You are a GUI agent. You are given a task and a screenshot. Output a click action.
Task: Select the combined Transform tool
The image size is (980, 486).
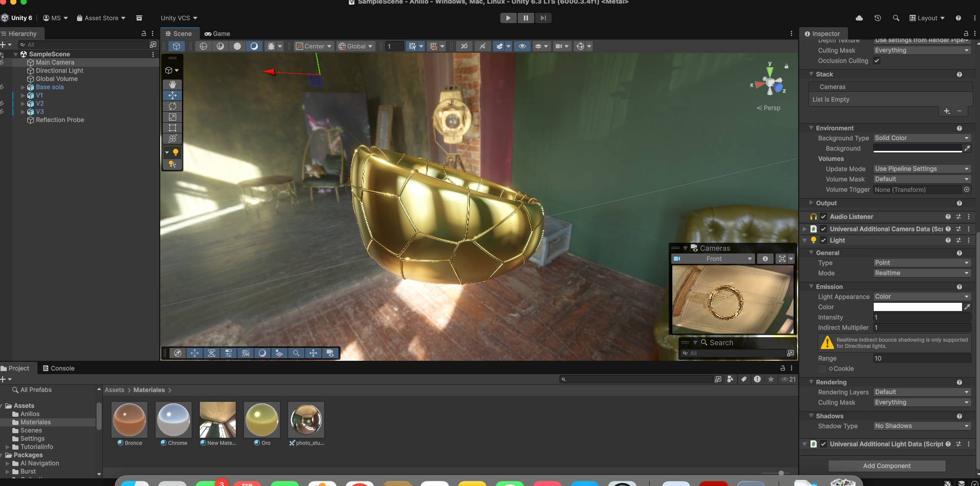pyautogui.click(x=173, y=139)
